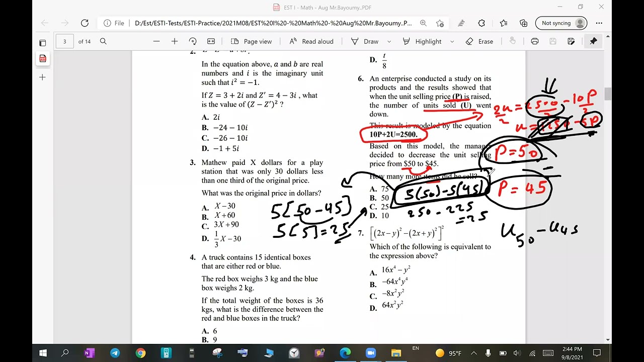Image resolution: width=644 pixels, height=362 pixels.
Task: Click the EN language indicator
Action: coord(416,348)
